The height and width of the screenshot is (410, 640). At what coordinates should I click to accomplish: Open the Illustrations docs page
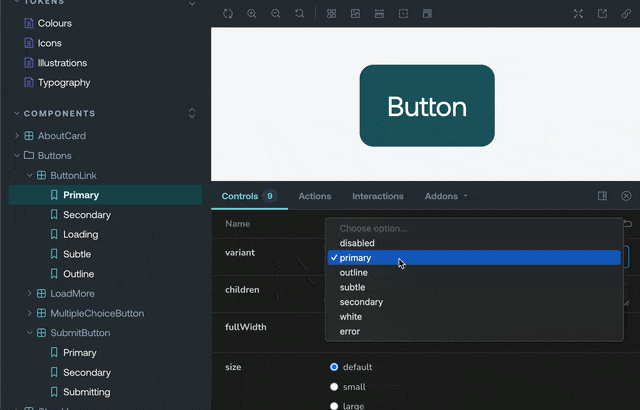(x=62, y=63)
